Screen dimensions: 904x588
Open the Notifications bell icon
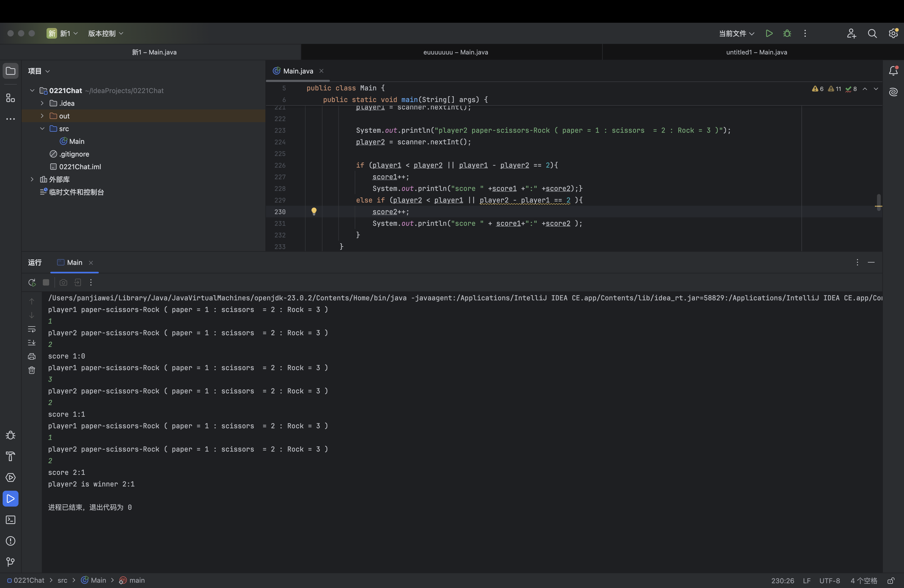click(x=893, y=71)
